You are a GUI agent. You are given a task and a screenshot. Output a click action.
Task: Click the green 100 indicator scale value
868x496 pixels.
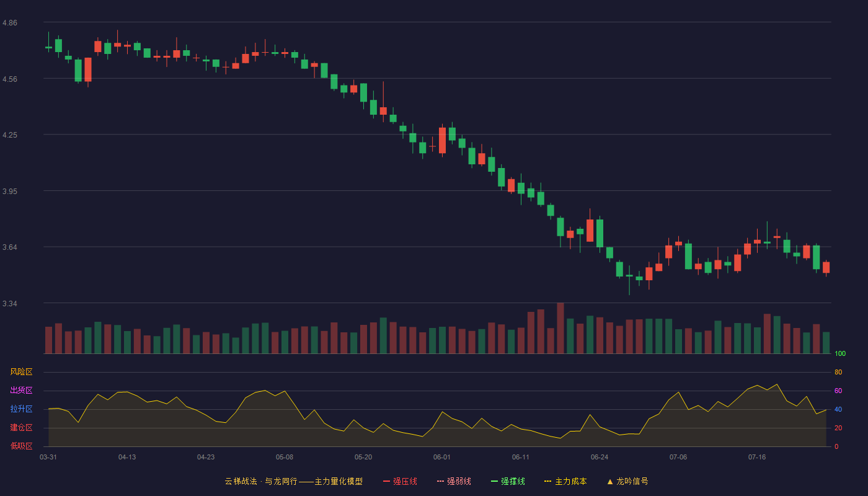(x=840, y=354)
